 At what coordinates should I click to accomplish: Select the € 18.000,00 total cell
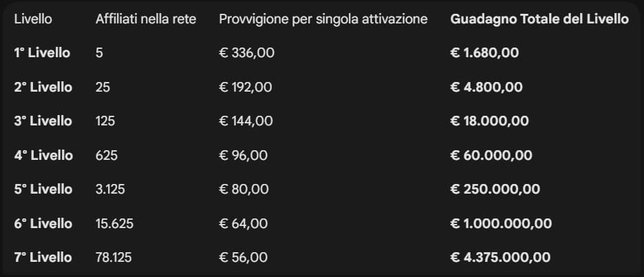(x=489, y=121)
